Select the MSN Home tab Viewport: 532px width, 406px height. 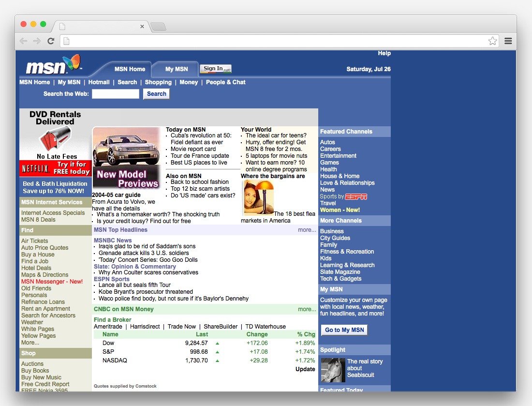click(x=130, y=69)
